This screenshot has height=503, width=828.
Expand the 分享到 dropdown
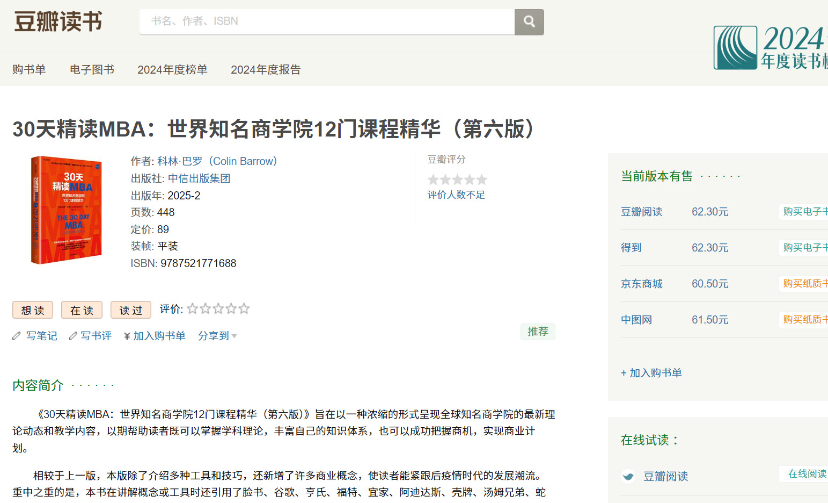click(x=217, y=336)
